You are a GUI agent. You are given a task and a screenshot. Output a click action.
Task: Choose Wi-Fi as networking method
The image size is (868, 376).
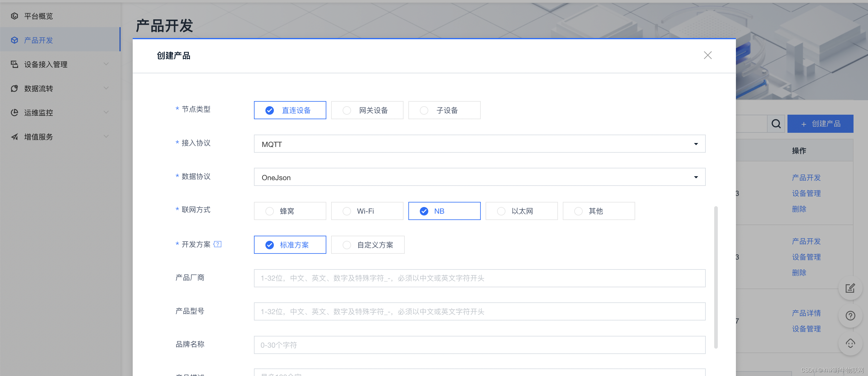(367, 211)
